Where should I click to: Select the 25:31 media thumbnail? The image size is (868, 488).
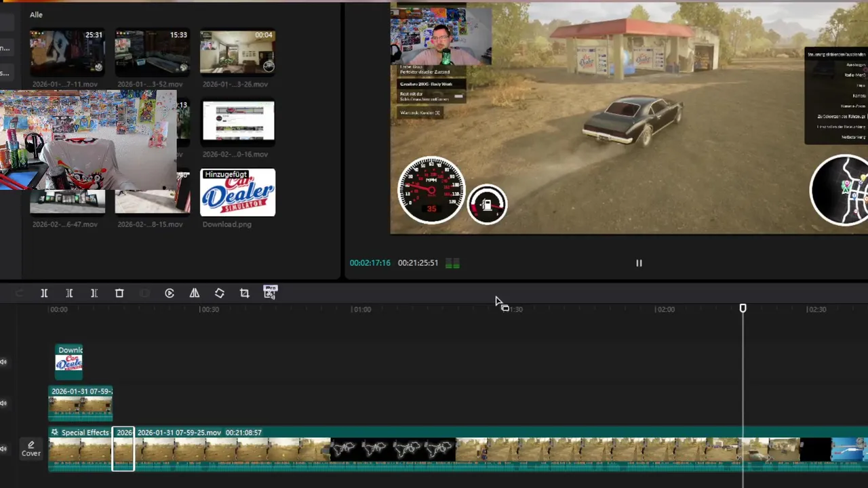[67, 52]
